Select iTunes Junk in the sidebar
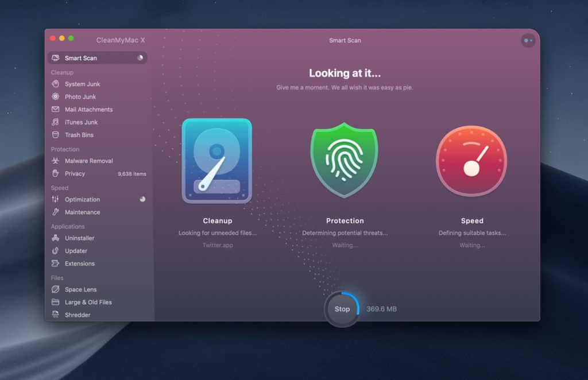 tap(98, 122)
